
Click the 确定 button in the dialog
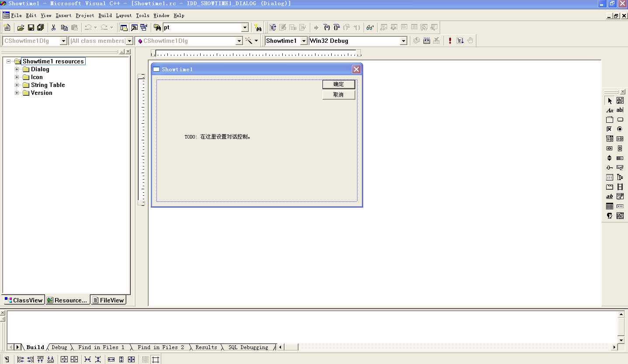point(339,84)
